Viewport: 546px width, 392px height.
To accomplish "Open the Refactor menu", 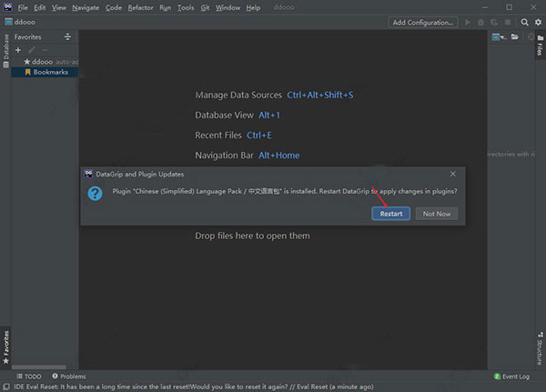I will click(140, 7).
